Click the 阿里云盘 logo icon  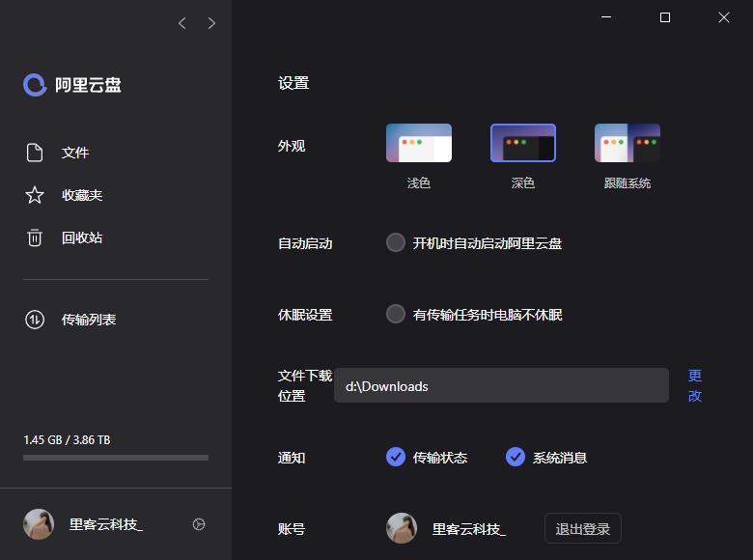click(x=35, y=85)
